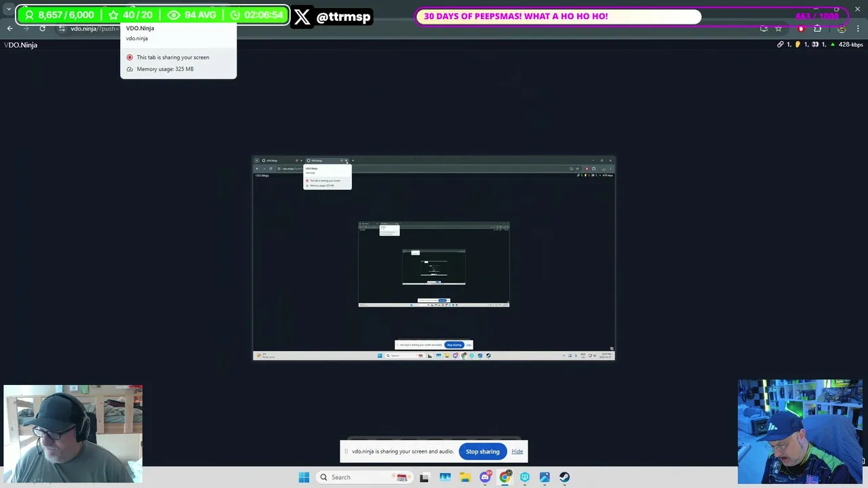Click the yellow listener count icon
The image size is (868, 488).
coord(797,45)
